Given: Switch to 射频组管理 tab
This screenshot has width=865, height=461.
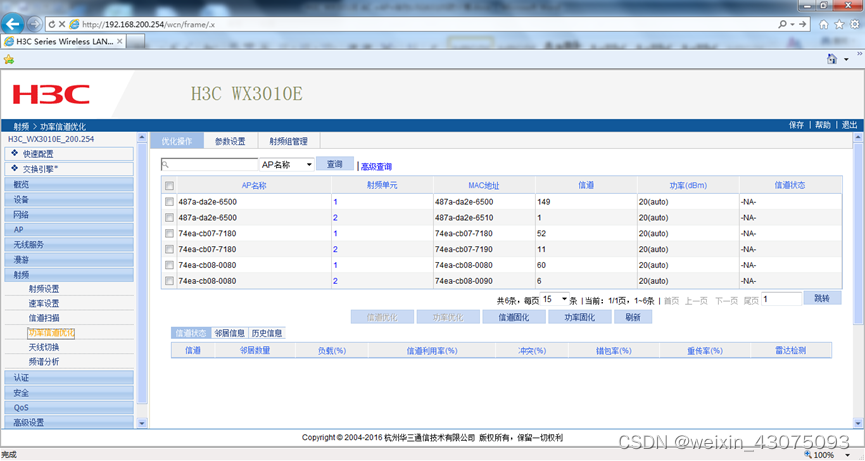Looking at the screenshot, I should pyautogui.click(x=289, y=141).
